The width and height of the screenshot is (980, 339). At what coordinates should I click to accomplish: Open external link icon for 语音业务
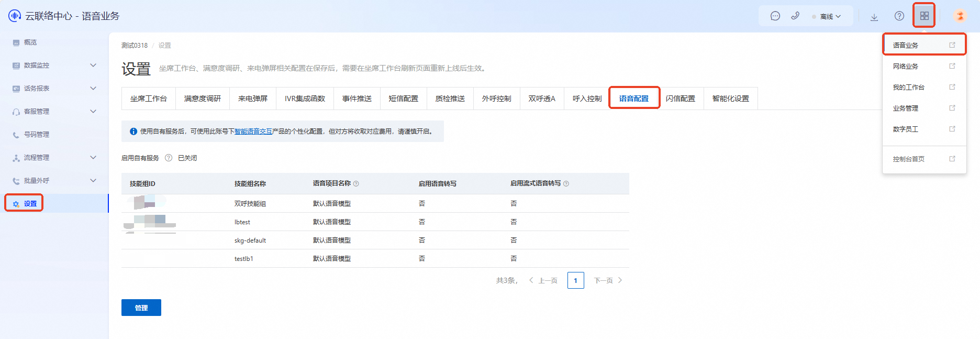pyautogui.click(x=952, y=45)
